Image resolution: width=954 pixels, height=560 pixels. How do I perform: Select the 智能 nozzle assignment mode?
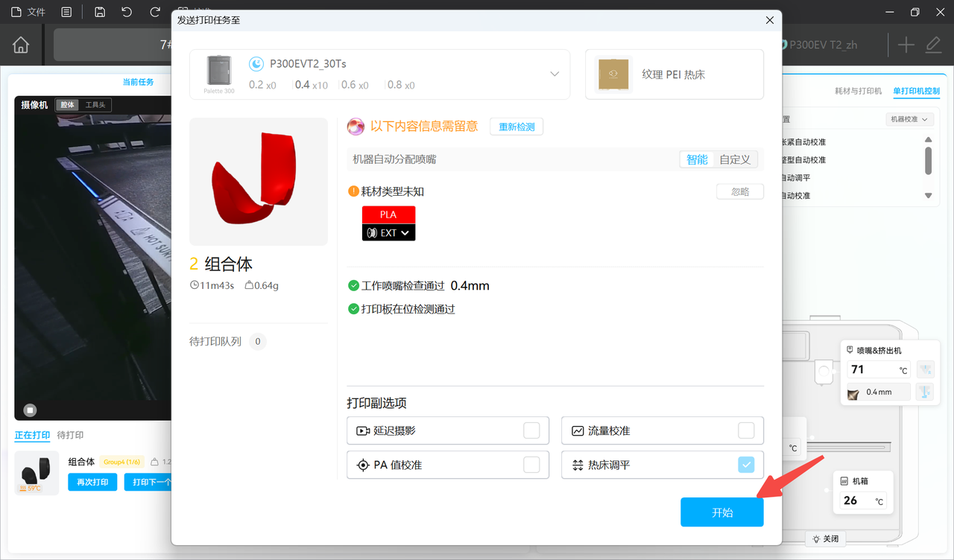click(x=697, y=159)
